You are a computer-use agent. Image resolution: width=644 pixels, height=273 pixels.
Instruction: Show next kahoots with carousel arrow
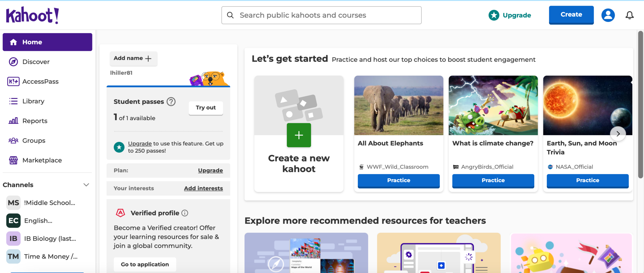coord(618,134)
